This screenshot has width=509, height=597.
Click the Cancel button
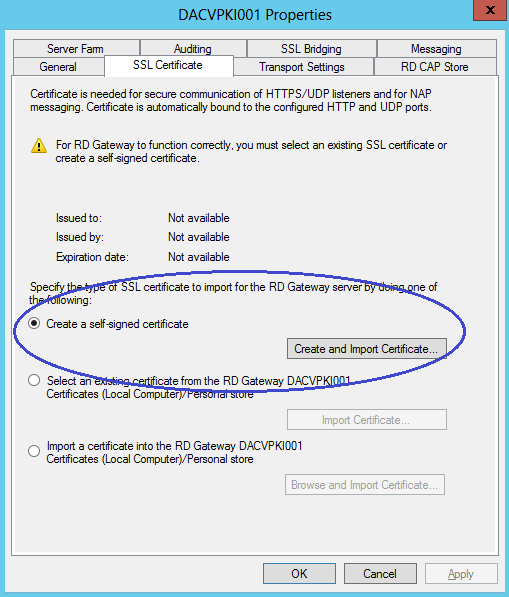point(380,573)
